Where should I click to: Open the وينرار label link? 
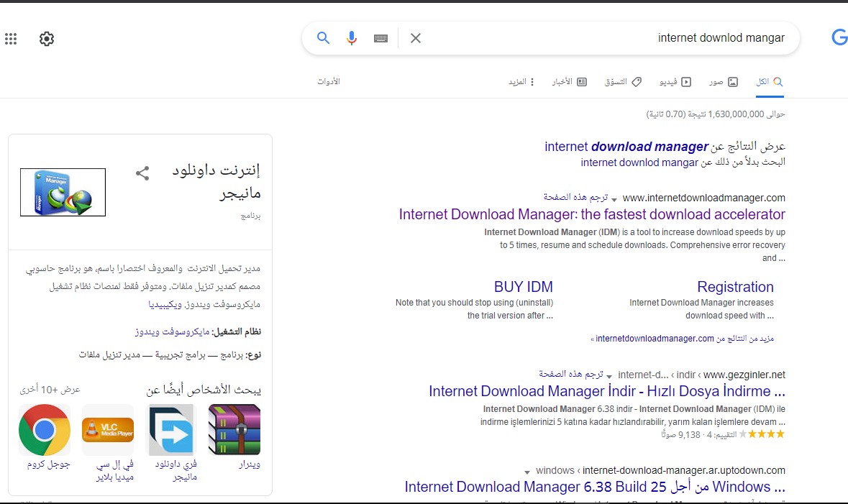[250, 464]
